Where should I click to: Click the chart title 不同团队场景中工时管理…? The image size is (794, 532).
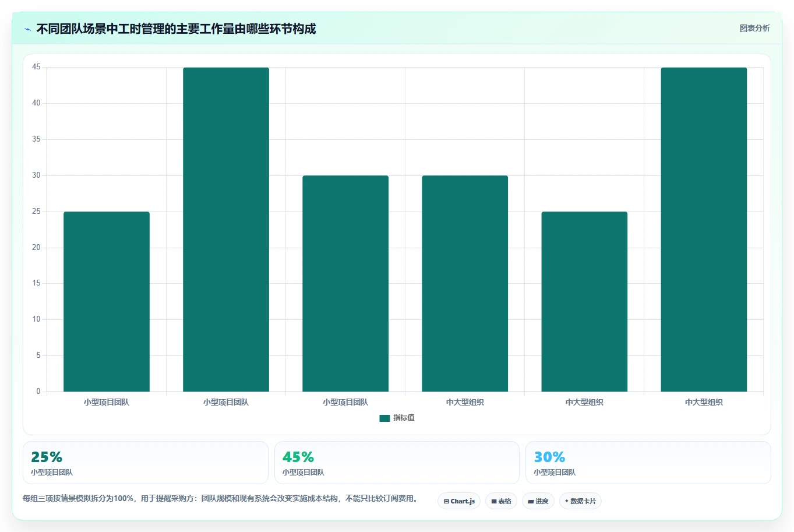pos(176,29)
